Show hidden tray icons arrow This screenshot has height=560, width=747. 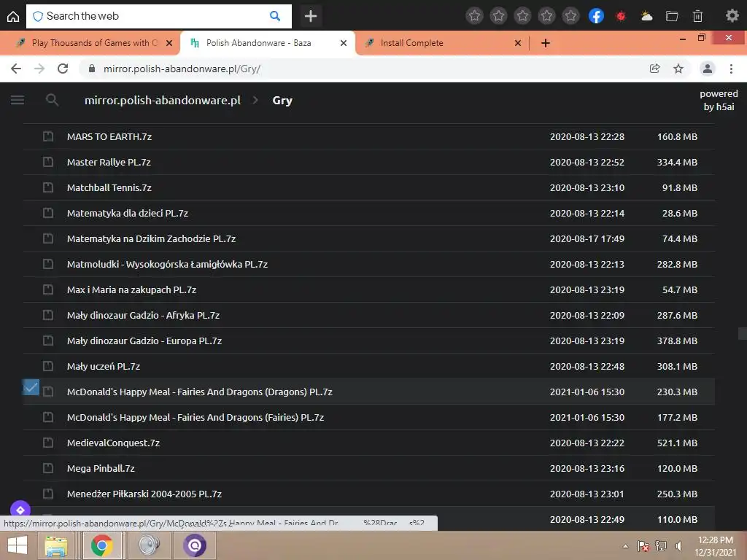[625, 546]
